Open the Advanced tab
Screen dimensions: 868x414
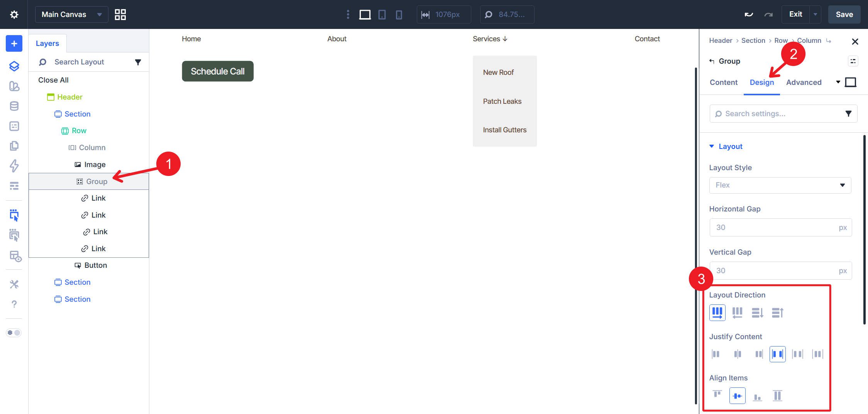[x=804, y=82]
